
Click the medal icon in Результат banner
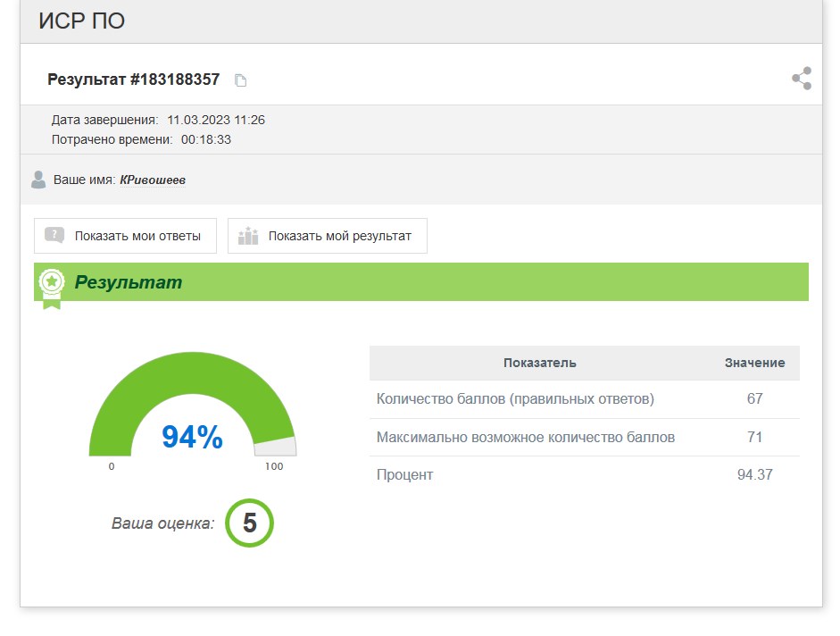click(52, 284)
